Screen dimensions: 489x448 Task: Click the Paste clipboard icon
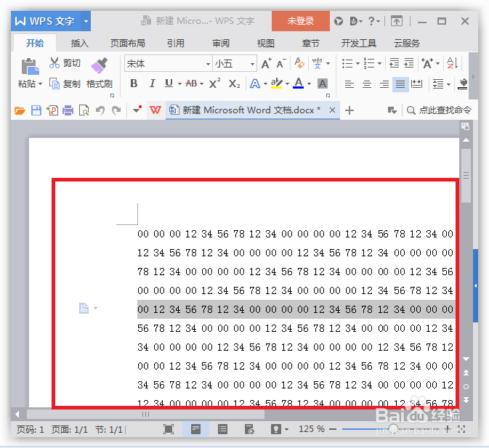[31, 66]
